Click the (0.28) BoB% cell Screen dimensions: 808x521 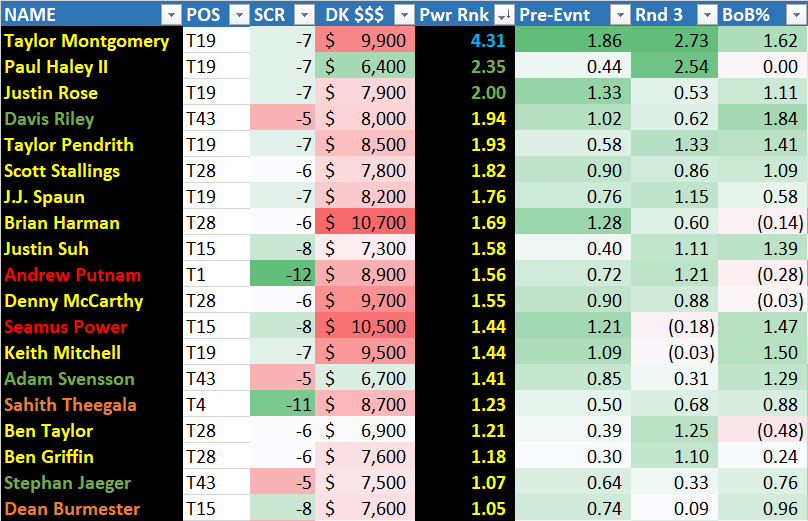point(763,274)
